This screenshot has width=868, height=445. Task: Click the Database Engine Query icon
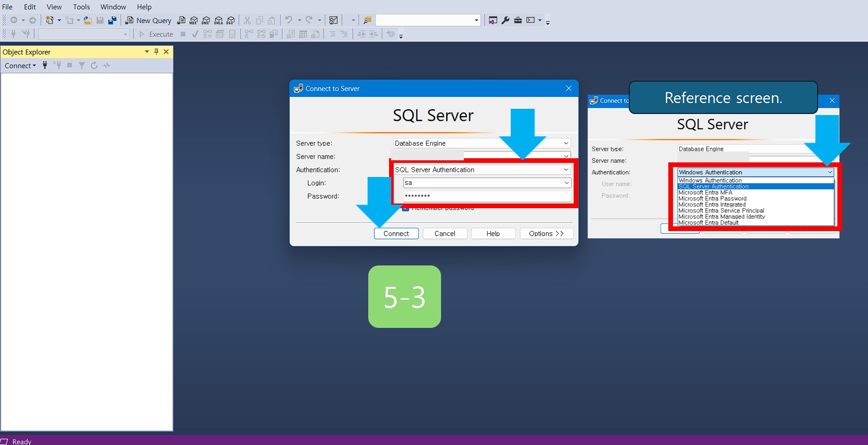(x=181, y=20)
